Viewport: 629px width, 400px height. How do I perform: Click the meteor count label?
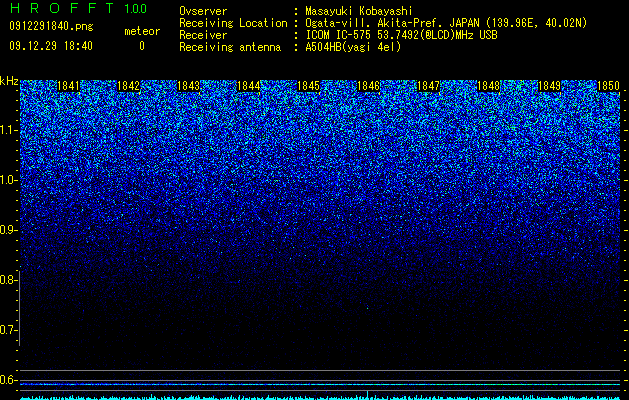(142, 31)
